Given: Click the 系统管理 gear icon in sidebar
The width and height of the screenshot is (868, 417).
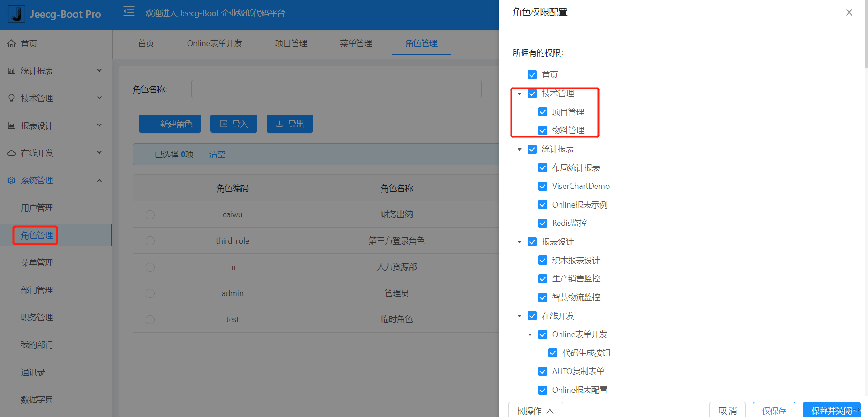Looking at the screenshot, I should (11, 180).
